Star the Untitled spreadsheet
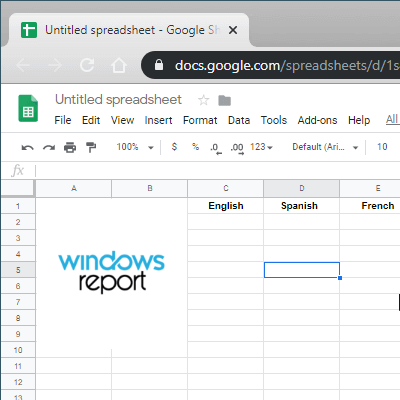This screenshot has width=400, height=400. [203, 100]
